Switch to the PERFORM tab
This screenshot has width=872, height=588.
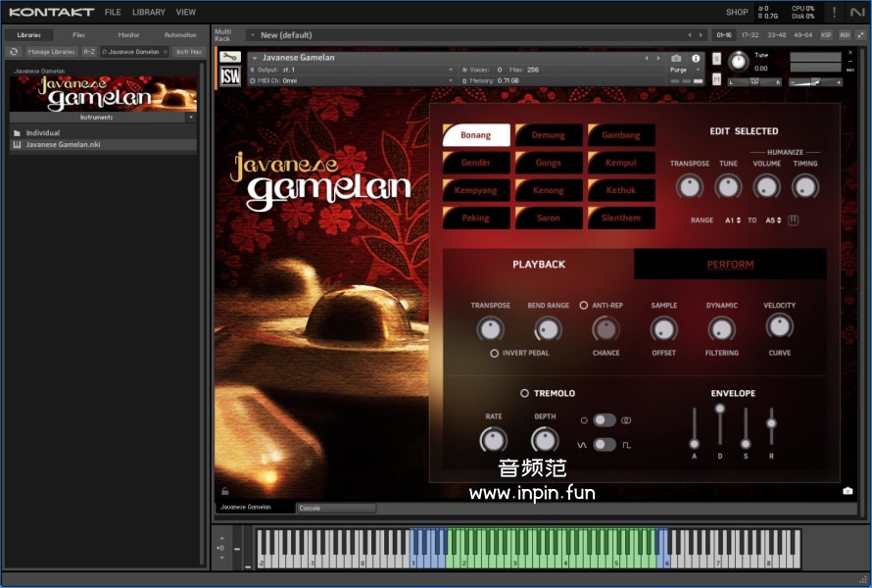coord(730,265)
